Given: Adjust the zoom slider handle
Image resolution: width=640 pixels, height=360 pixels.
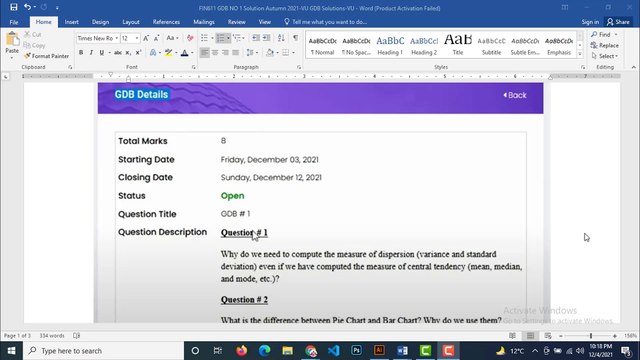Looking at the screenshot, I should pos(591,336).
